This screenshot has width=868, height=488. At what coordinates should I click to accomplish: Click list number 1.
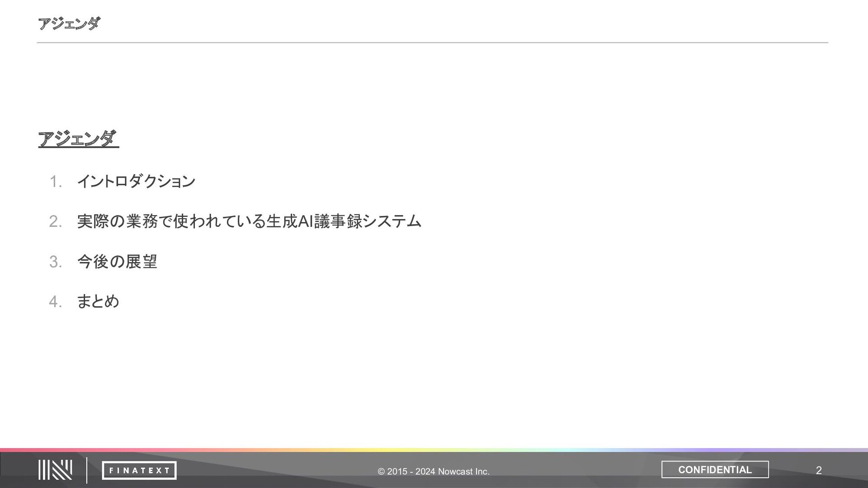pyautogui.click(x=55, y=182)
